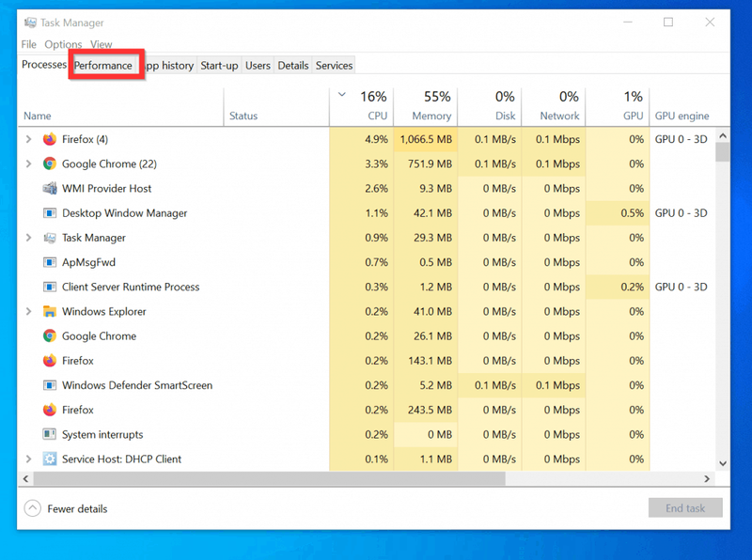Screen dimensions: 752x560
Task: Click the vertical scrollbar thumb
Action: [723, 152]
